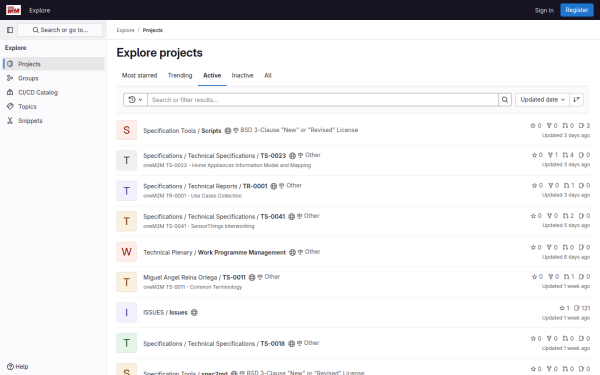Open Groups in the sidebar
This screenshot has width=600, height=375.
[x=54, y=78]
